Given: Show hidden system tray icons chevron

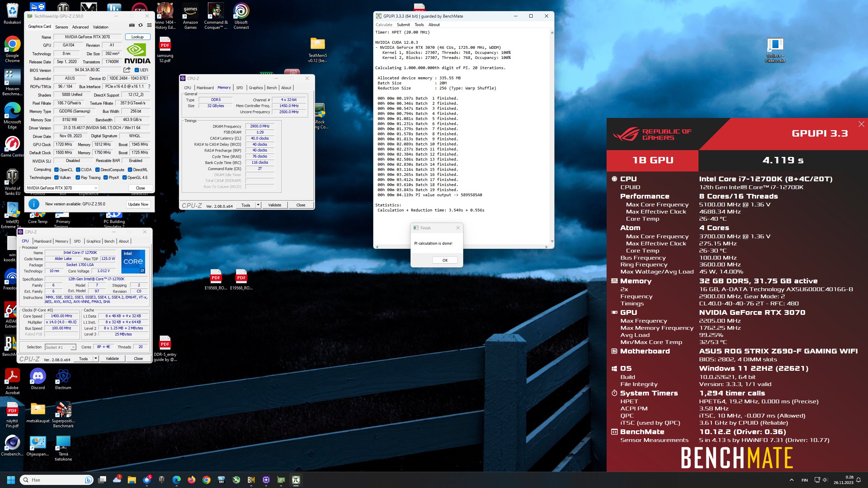Looking at the screenshot, I should click(x=791, y=480).
